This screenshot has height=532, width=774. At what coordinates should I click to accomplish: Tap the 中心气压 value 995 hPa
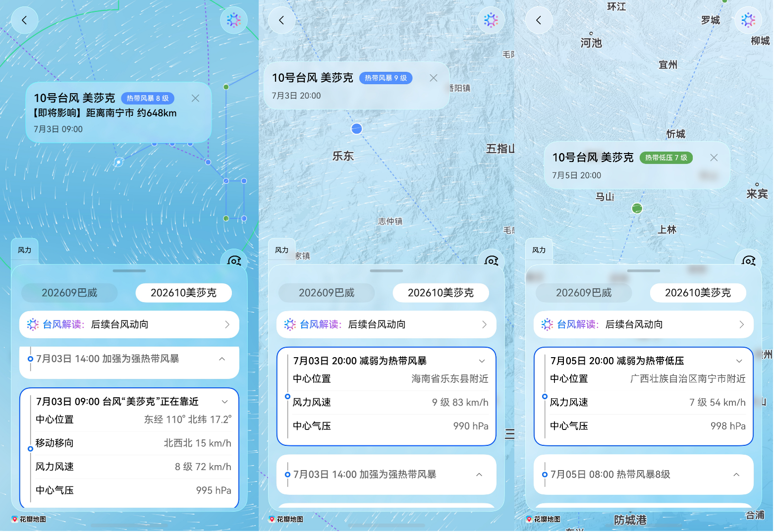[214, 490]
